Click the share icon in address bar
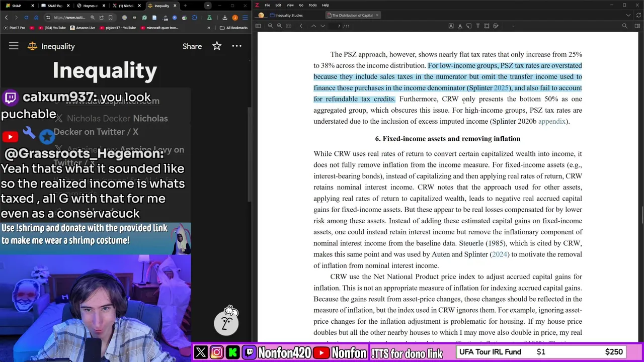The width and height of the screenshot is (644, 362). tap(101, 18)
